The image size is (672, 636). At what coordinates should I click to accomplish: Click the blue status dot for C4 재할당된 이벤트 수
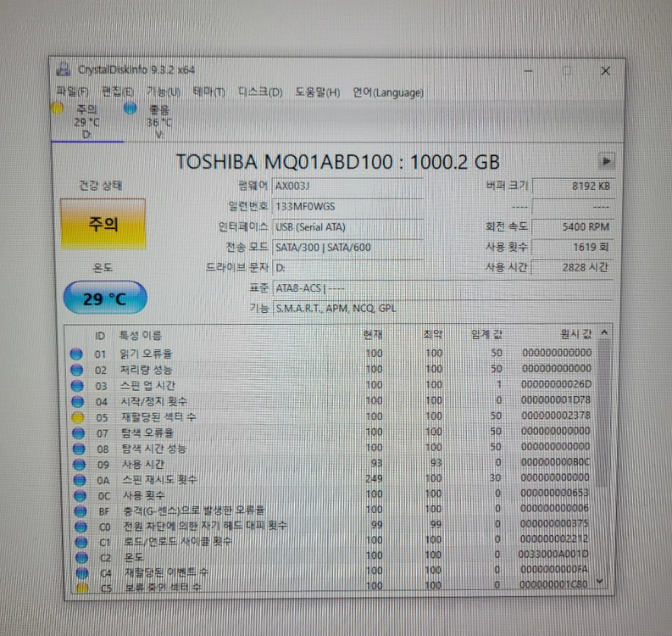pos(82,573)
